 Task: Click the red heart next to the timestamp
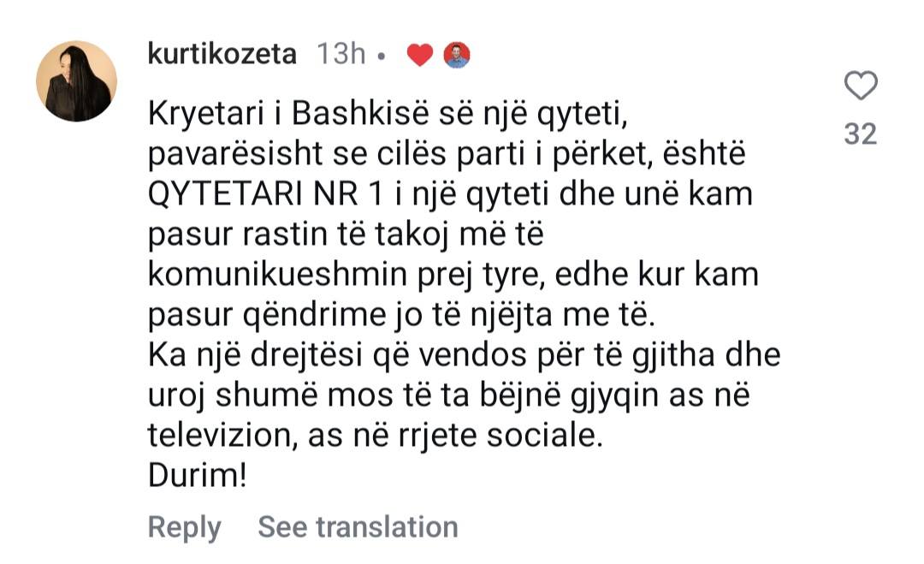tap(420, 56)
